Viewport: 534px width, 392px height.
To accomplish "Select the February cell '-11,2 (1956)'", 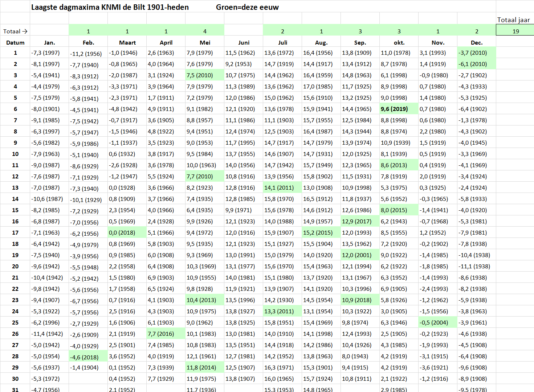I will tap(88, 53).
